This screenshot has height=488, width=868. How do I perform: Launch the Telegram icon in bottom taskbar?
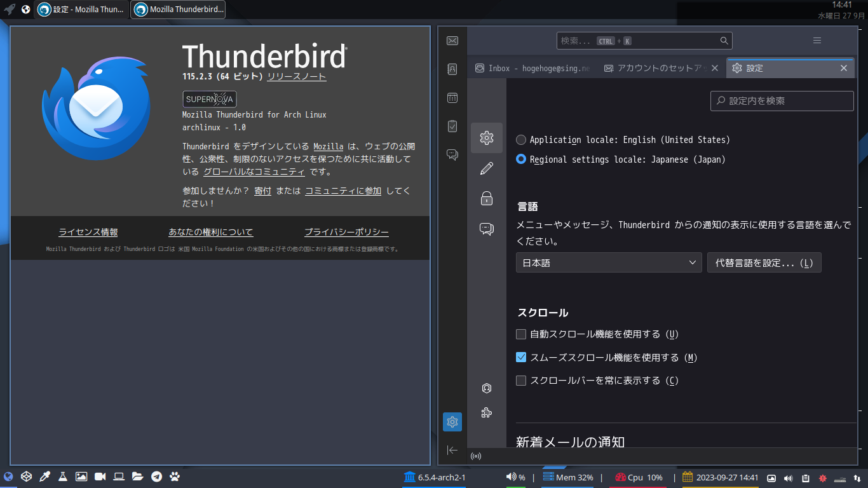tap(156, 477)
